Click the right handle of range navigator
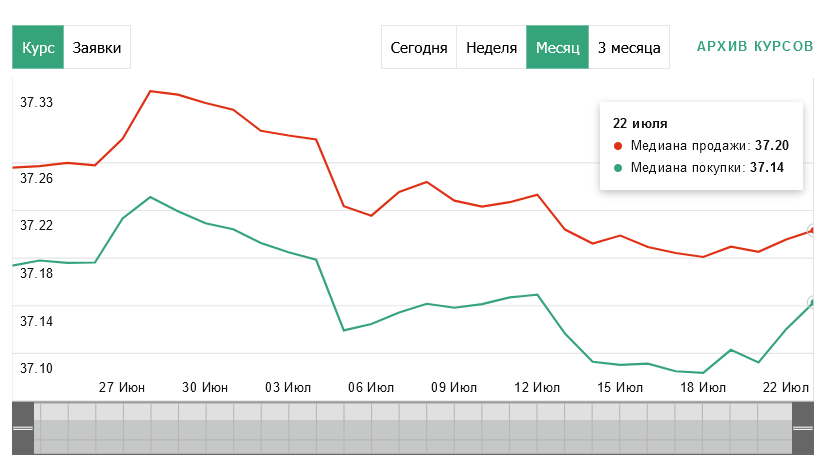The width and height of the screenshot is (822, 468). 803,427
